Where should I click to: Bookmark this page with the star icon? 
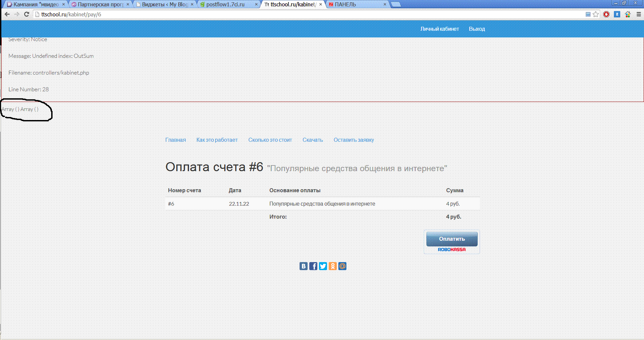point(596,14)
